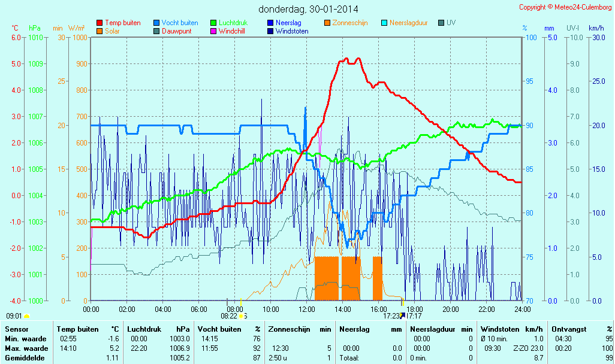The image size is (615, 364).
Task: Click the orange Zonneschijn legend swatch
Action: click(327, 23)
